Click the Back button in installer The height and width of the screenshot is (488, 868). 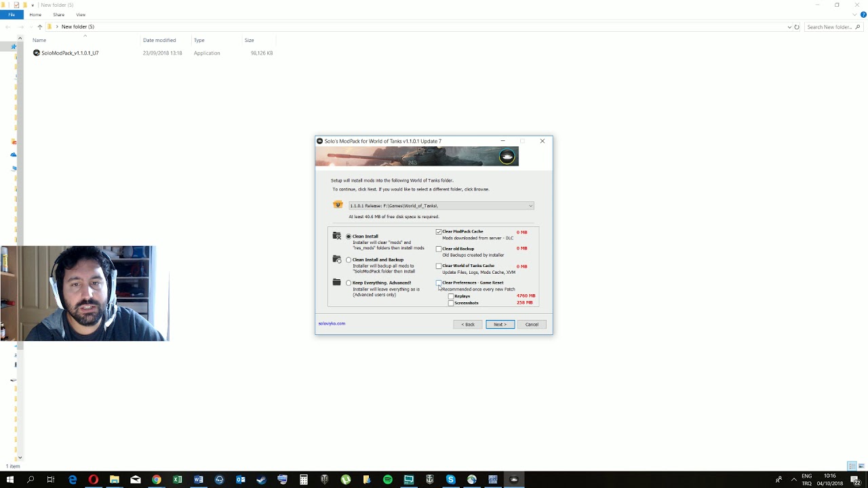click(x=468, y=325)
